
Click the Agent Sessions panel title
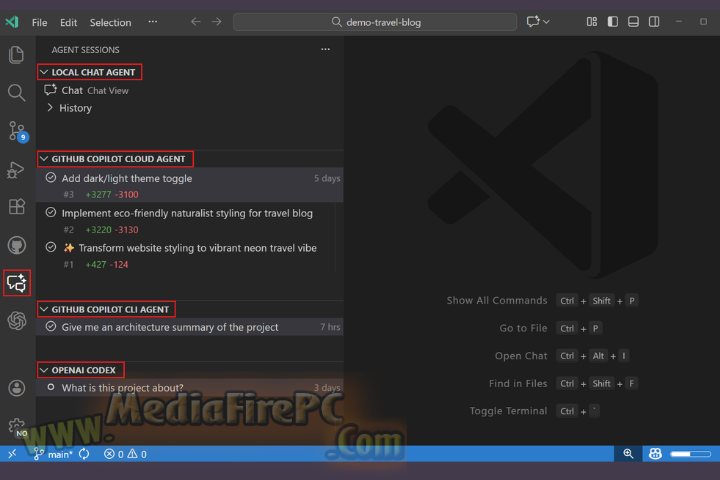point(85,50)
